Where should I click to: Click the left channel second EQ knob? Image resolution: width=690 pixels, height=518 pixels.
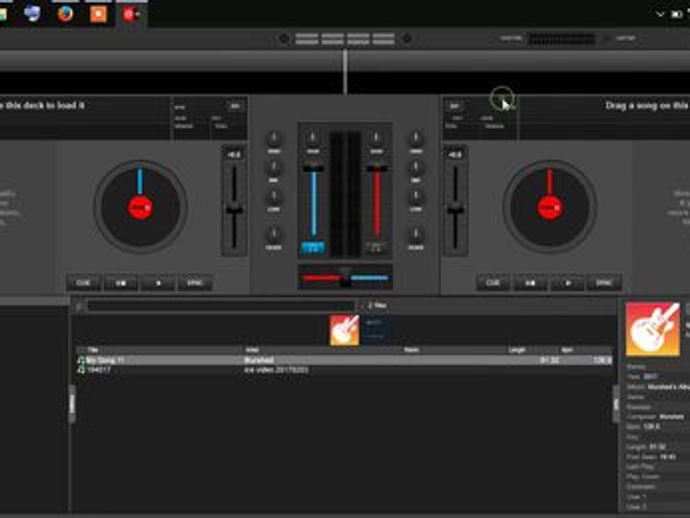[x=274, y=167]
